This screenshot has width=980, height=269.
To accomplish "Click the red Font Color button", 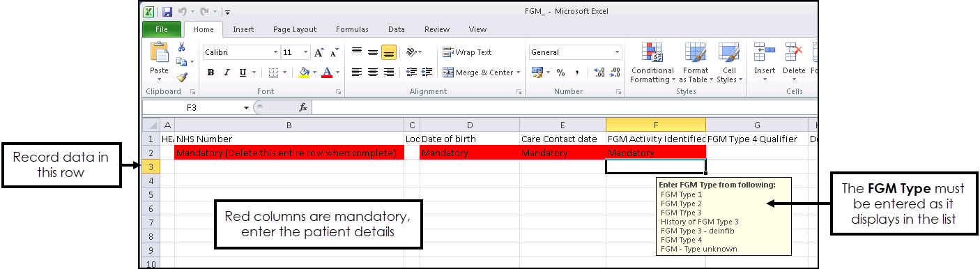I will coord(327,72).
